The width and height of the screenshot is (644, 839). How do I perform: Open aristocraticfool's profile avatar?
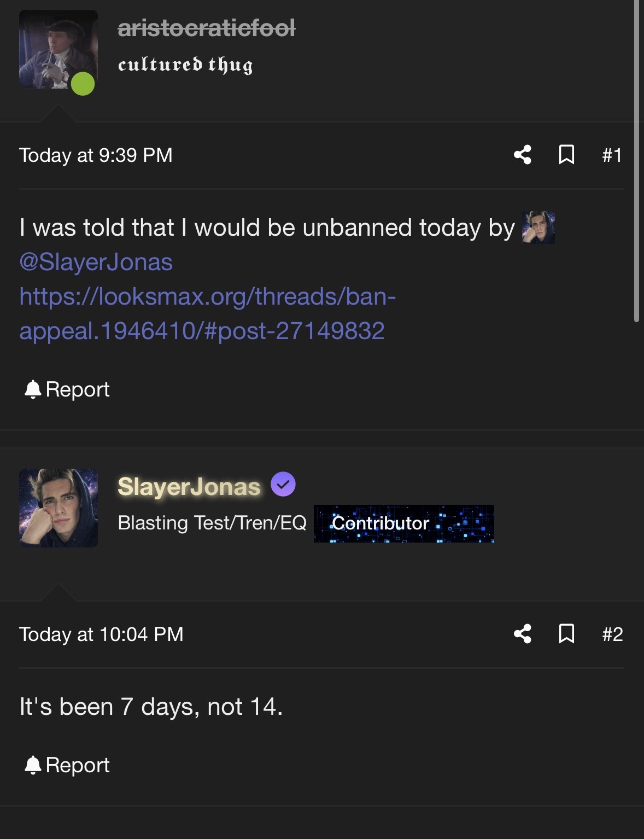[58, 49]
